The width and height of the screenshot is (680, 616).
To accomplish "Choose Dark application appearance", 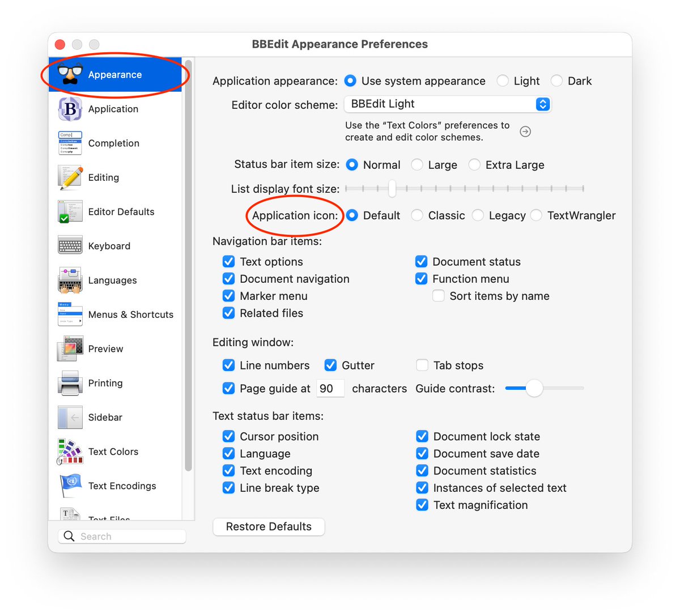I will 557,81.
